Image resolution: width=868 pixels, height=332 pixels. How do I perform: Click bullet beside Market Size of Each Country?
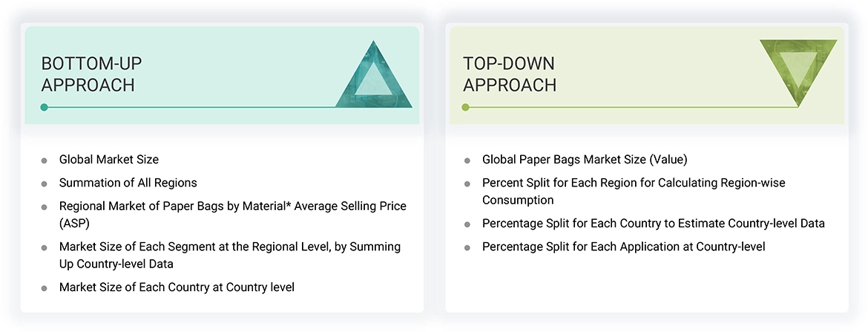click(45, 288)
